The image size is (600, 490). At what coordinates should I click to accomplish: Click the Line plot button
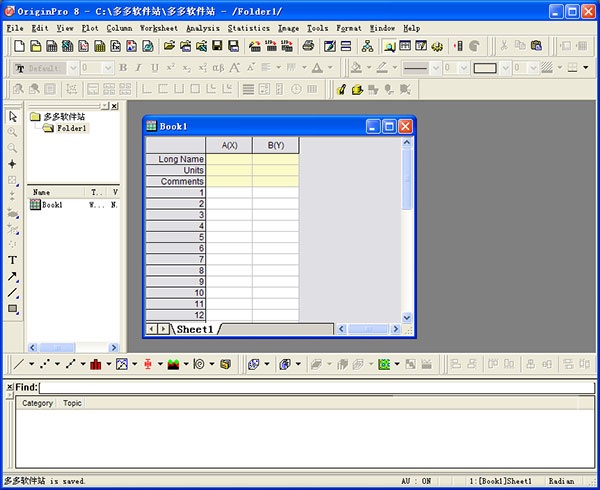click(x=19, y=364)
